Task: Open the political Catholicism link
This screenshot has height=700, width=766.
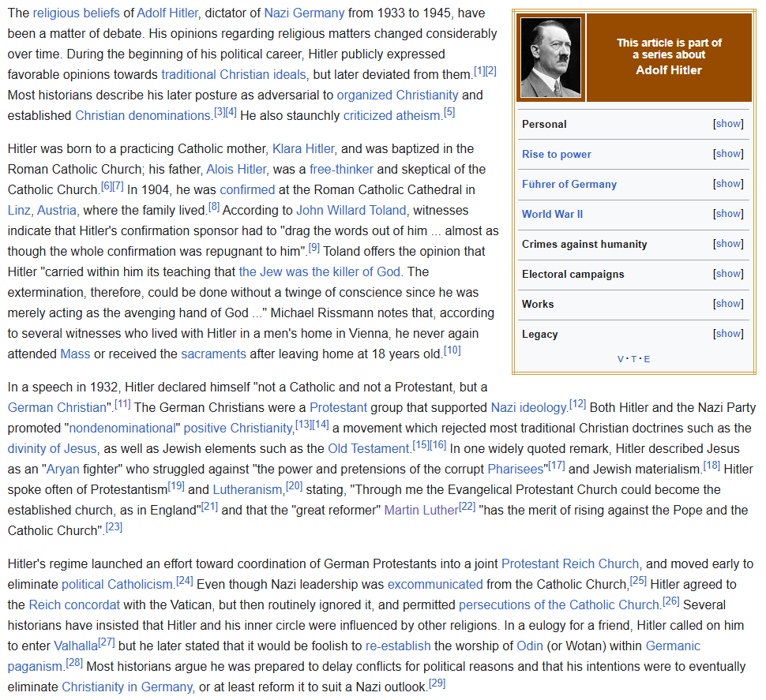Action: pos(117,584)
